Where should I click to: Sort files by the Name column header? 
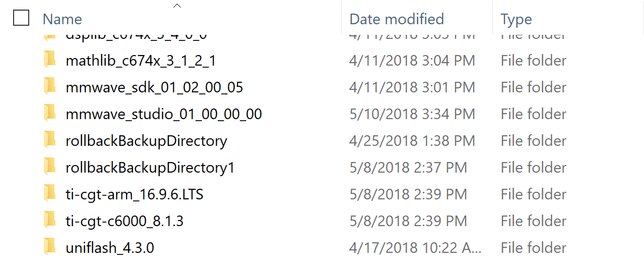point(62,19)
